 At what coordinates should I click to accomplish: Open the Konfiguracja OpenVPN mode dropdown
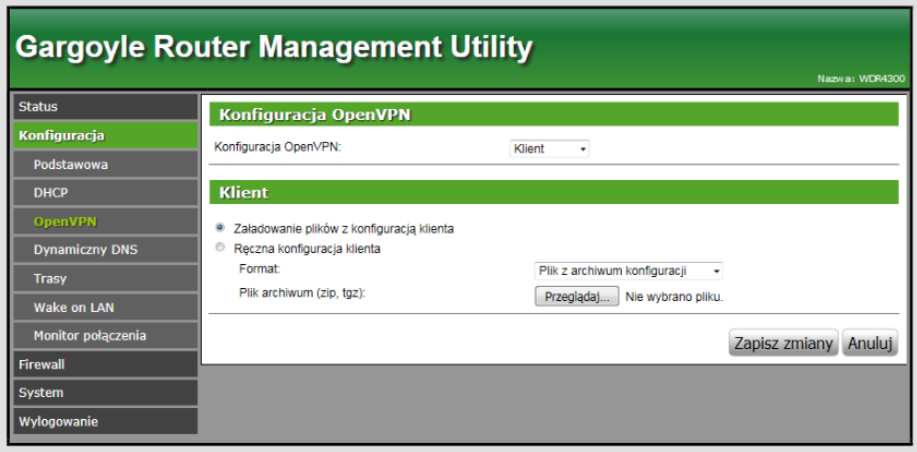click(549, 149)
